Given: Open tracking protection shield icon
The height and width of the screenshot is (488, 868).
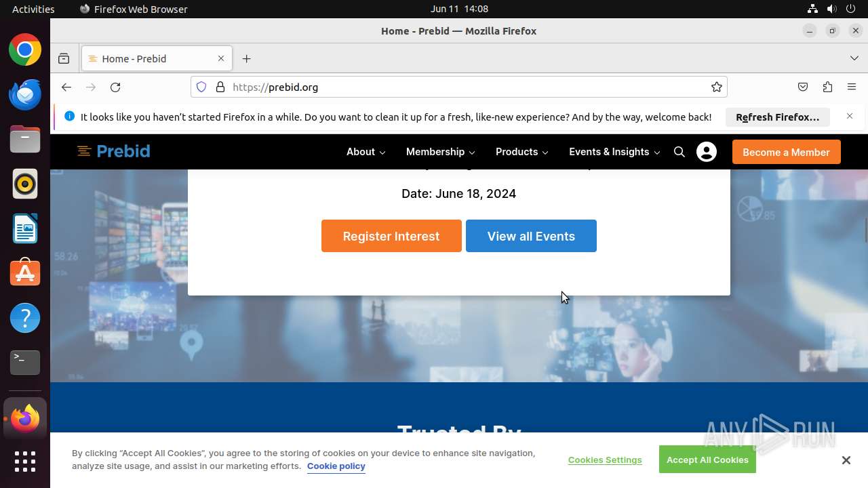Looking at the screenshot, I should [201, 87].
